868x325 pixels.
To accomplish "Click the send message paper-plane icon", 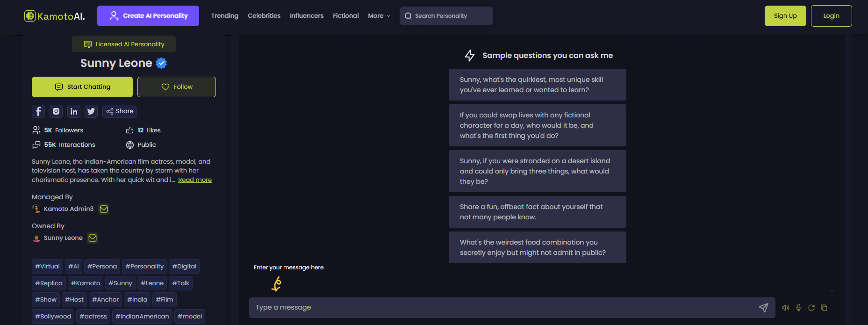I will [763, 307].
